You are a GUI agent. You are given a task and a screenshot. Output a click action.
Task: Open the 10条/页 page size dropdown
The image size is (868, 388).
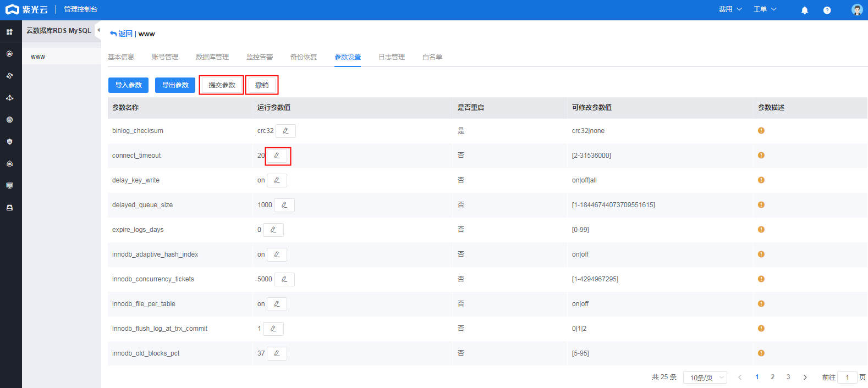[x=705, y=378]
